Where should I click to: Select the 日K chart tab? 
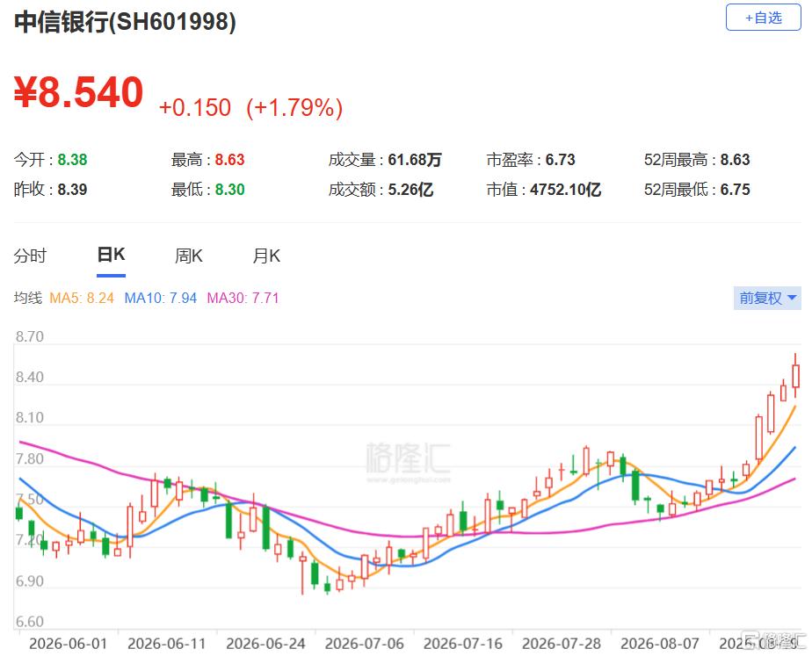click(x=111, y=255)
